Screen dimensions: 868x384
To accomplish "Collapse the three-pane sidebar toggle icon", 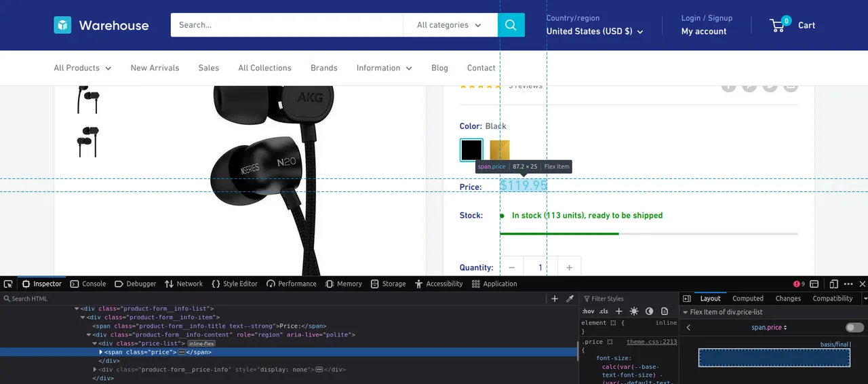I will click(x=687, y=299).
